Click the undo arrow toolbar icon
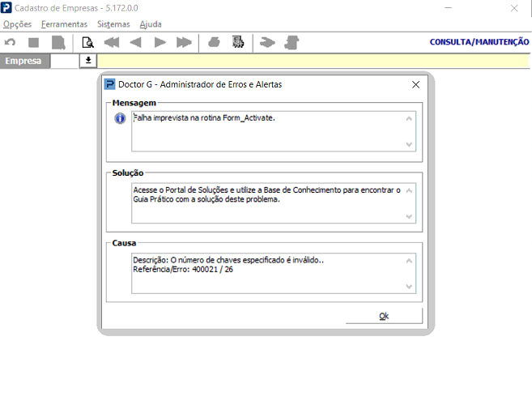532x405 pixels. point(10,42)
